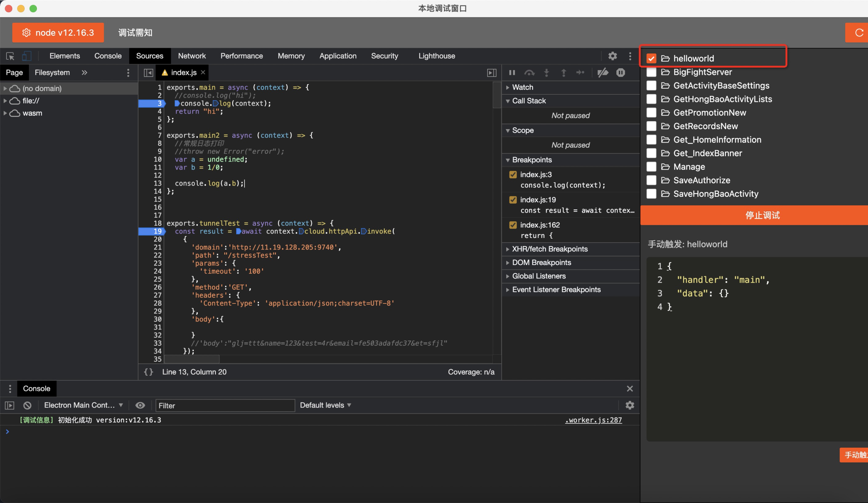Create live expression eye icon
Viewport: 868px width, 503px height.
point(140,405)
